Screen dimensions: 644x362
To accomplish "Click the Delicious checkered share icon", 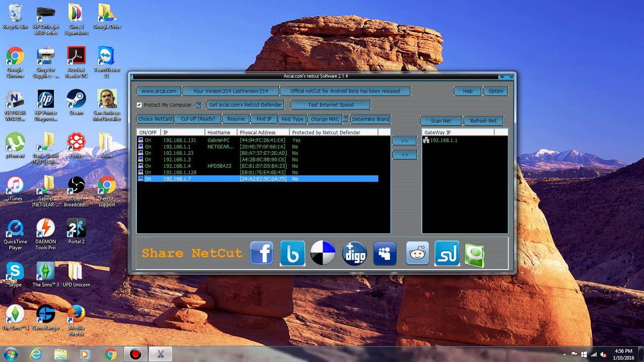I will point(323,253).
